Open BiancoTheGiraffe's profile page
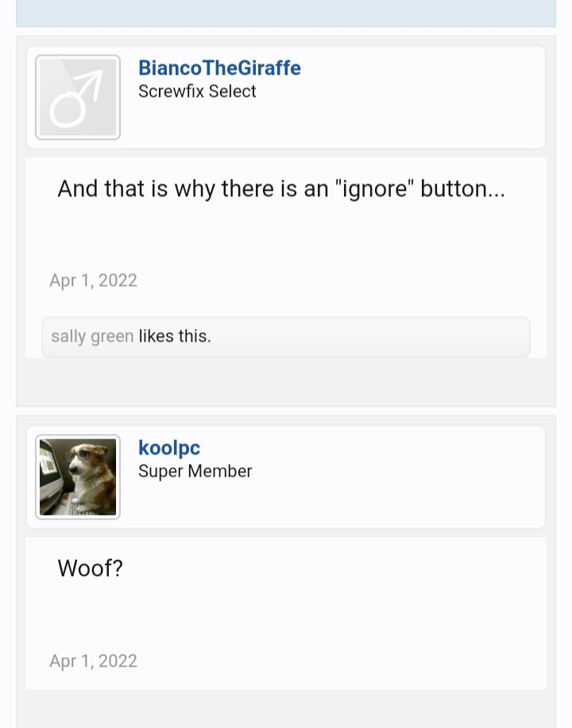This screenshot has width=572, height=728. pos(220,68)
